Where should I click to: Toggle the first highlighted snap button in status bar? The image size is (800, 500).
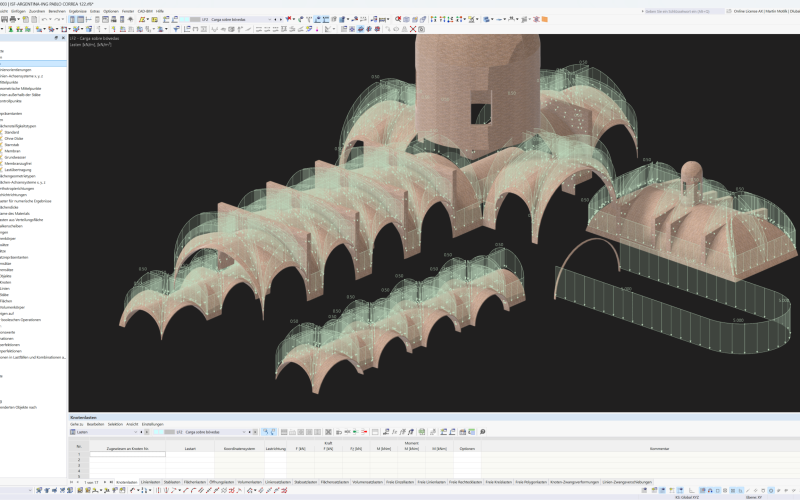point(703,490)
